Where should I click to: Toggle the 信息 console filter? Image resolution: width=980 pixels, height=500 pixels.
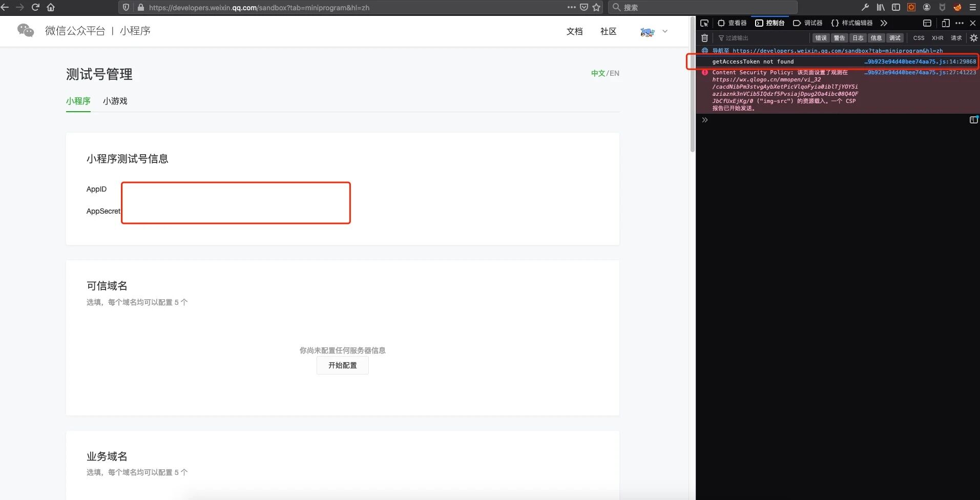(x=877, y=38)
